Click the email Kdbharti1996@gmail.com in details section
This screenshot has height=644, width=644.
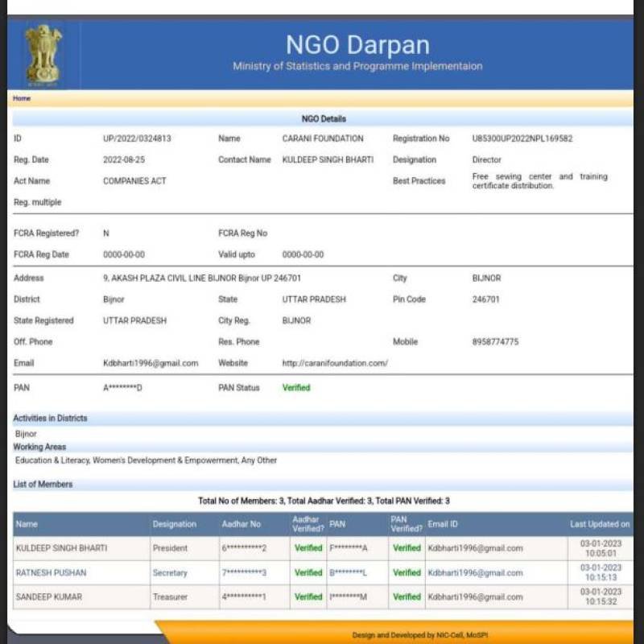click(x=151, y=363)
